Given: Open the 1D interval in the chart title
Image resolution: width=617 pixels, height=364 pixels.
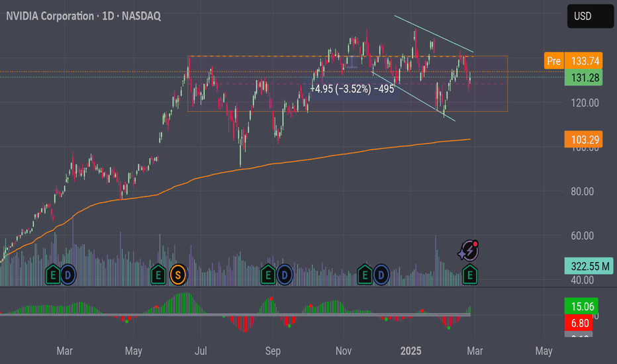Looking at the screenshot, I should pos(108,16).
